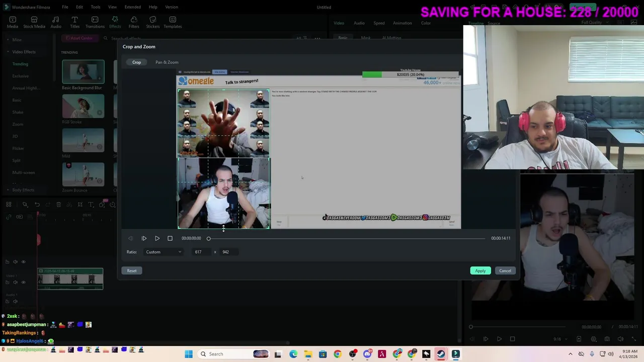Screen dimensions: 644x362
Task: Open the Templates icon
Action: (173, 23)
